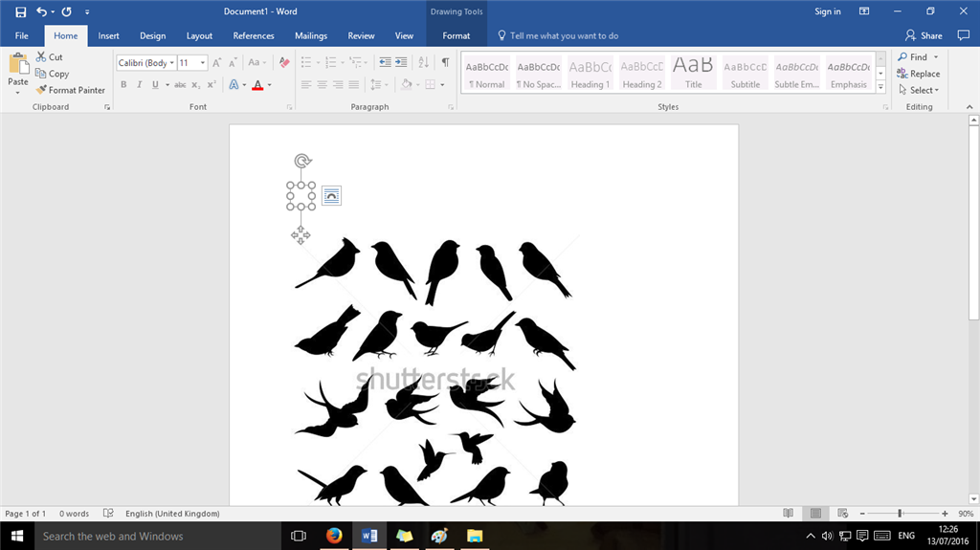Click the Cut button
Screen dimensions: 980x550
(50, 56)
